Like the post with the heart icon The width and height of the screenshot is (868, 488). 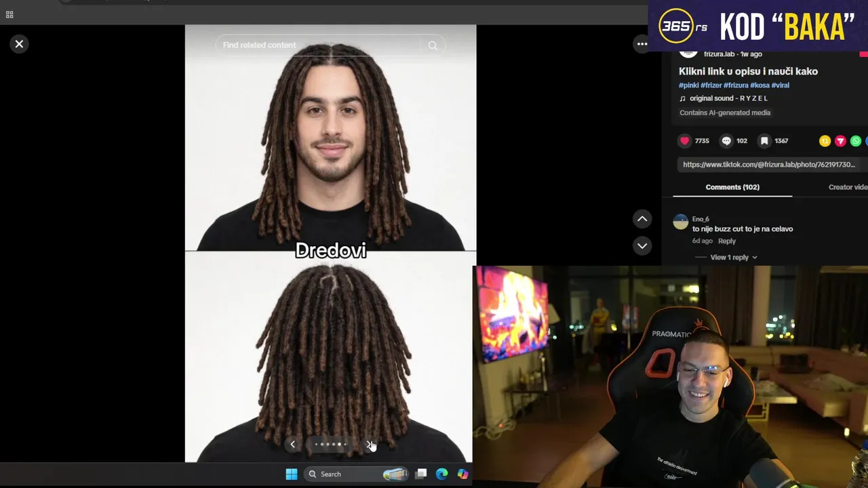click(x=684, y=141)
